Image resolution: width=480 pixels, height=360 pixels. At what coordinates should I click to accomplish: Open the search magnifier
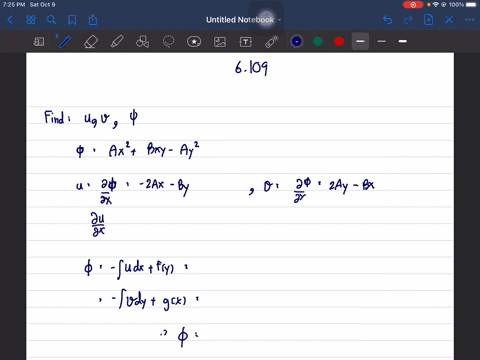point(51,20)
